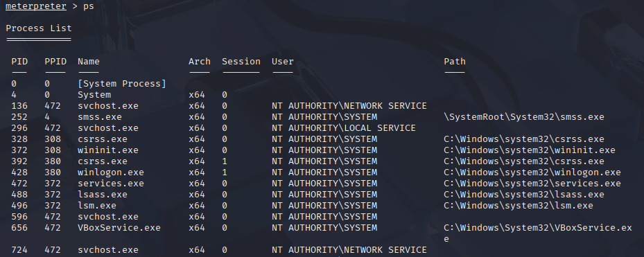Click the System process name with PID 4
Screen dimensions: 644x257
[94, 95]
